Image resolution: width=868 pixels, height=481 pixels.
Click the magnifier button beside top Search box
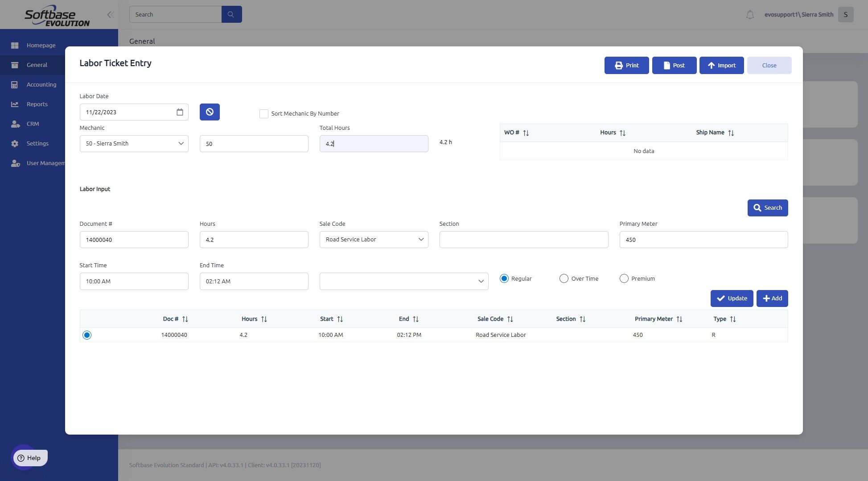tap(231, 14)
